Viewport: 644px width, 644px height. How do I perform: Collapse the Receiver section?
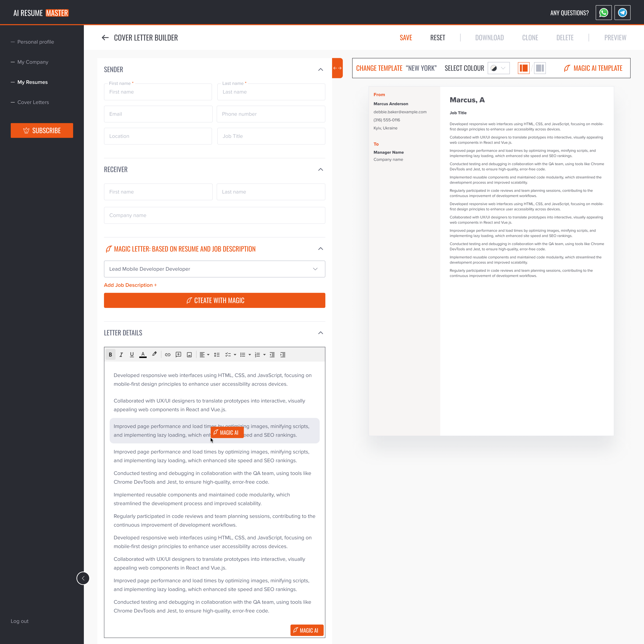(321, 169)
